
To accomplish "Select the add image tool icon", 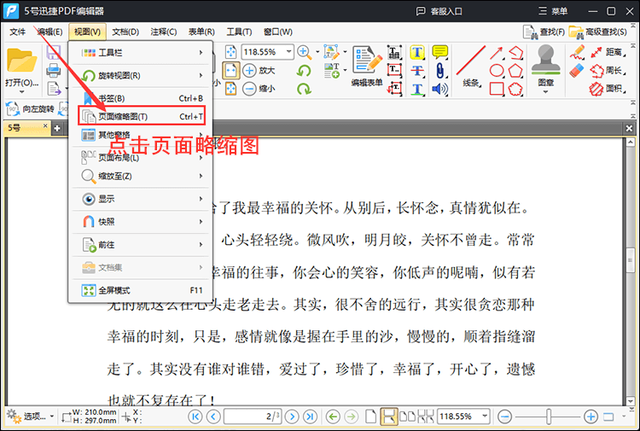I will 331,71.
